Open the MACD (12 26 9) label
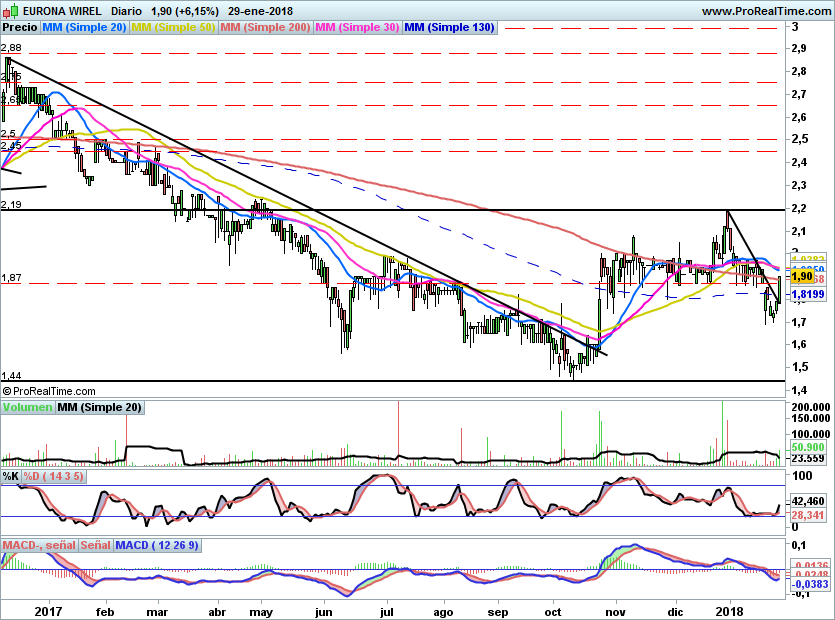835x620 pixels. (157, 545)
